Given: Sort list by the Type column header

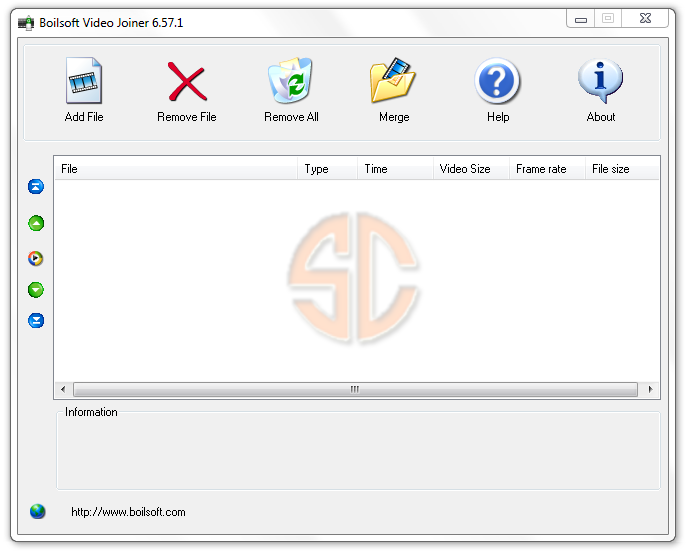Looking at the screenshot, I should (x=328, y=169).
